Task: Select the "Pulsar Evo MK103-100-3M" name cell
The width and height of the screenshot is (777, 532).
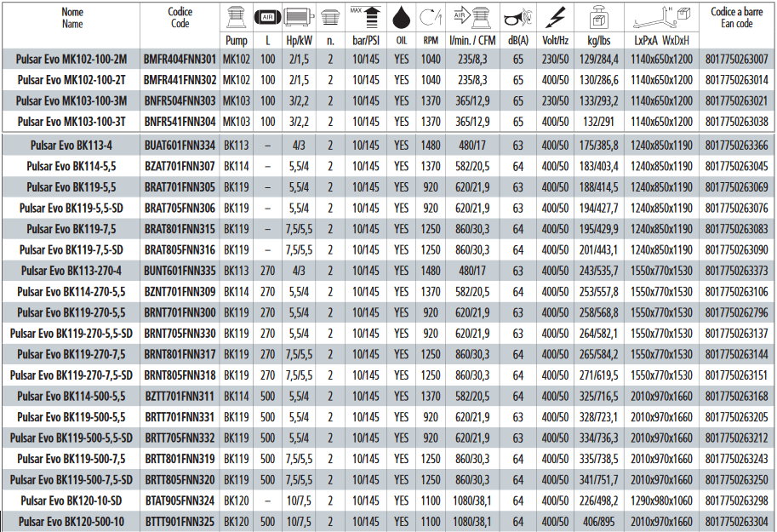Action: tap(71, 101)
